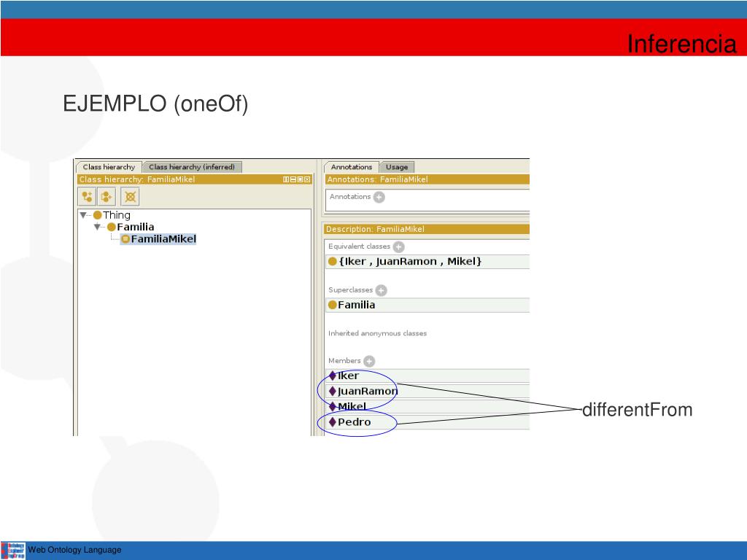Screen dimensions: 747x560
Task: Select member Mikel
Action: [427, 407]
